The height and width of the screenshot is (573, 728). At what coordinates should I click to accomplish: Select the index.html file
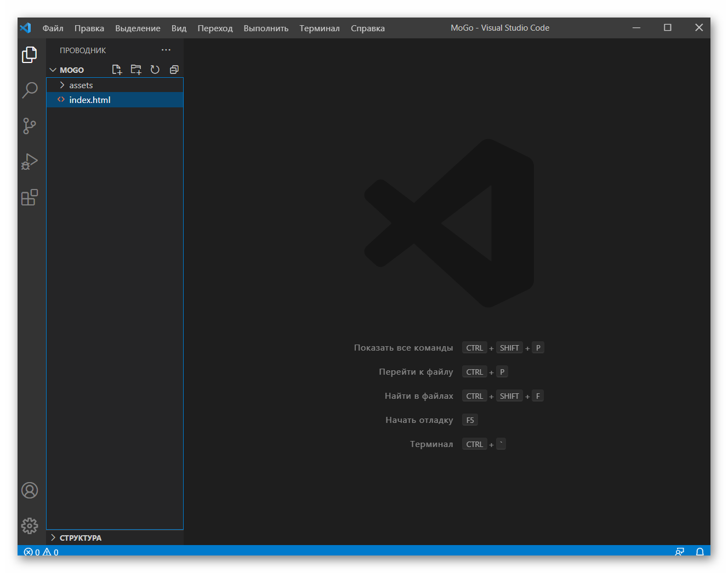click(x=115, y=100)
